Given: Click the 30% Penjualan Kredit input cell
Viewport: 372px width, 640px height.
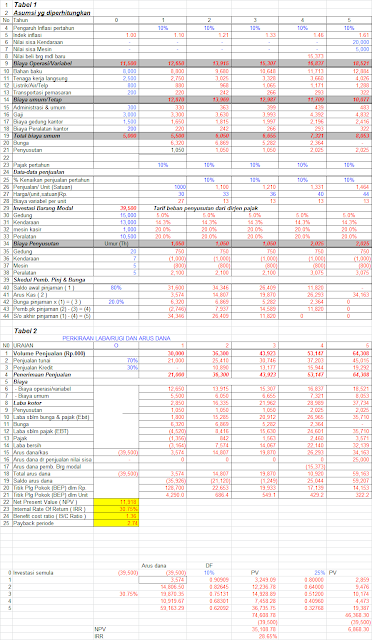Looking at the screenshot, I should coord(116,367).
